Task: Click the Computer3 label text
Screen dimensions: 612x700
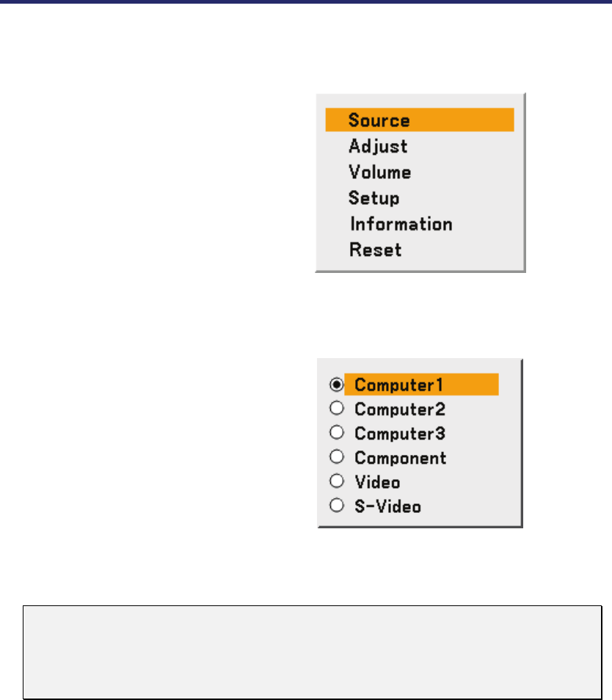Action: pos(400,433)
